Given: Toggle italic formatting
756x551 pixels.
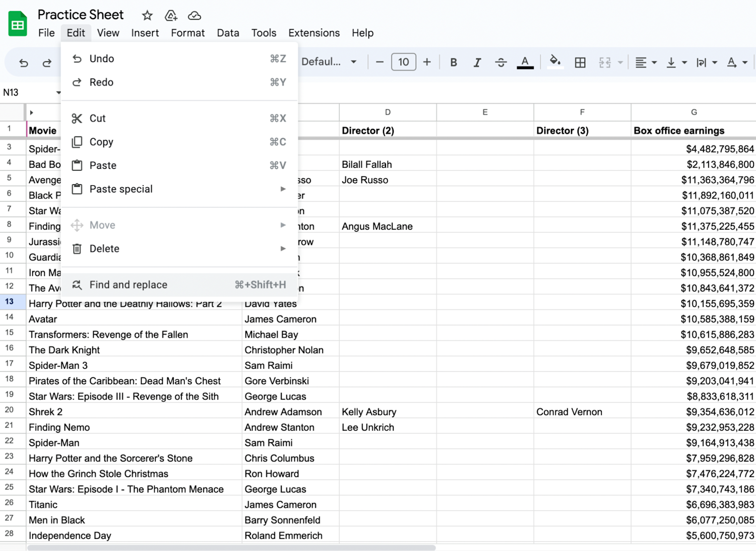Looking at the screenshot, I should pyautogui.click(x=477, y=62).
